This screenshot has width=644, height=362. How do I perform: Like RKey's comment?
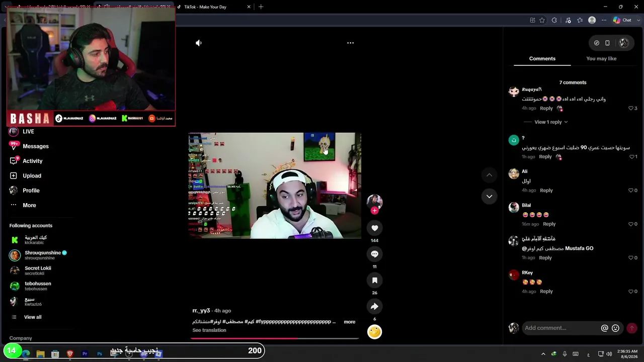pos(631,292)
